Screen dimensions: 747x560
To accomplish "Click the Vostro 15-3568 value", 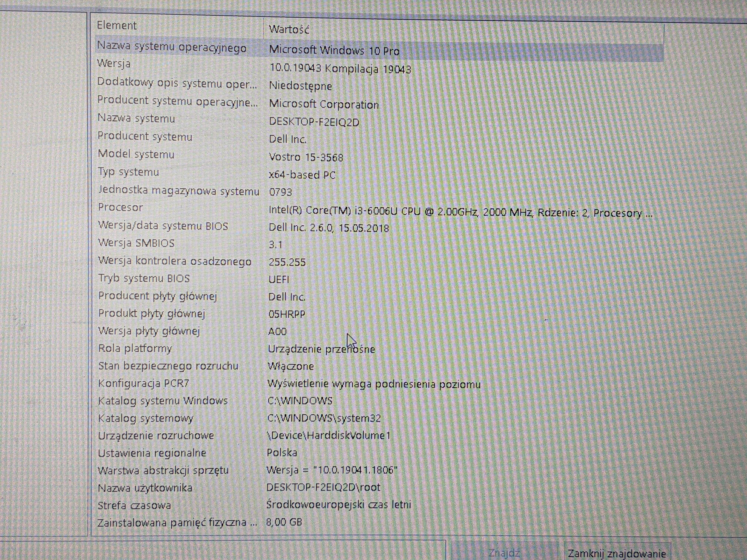I will [306, 157].
